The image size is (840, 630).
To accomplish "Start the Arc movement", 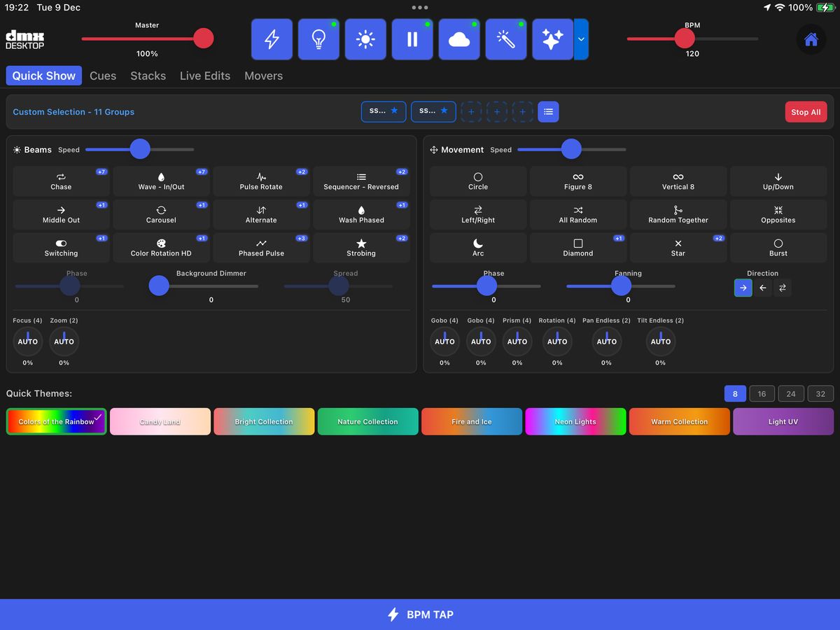I will (x=478, y=248).
